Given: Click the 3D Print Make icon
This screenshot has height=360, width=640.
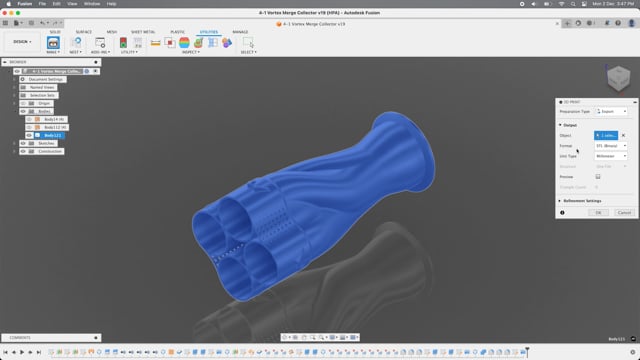Looking at the screenshot, I should (53, 42).
